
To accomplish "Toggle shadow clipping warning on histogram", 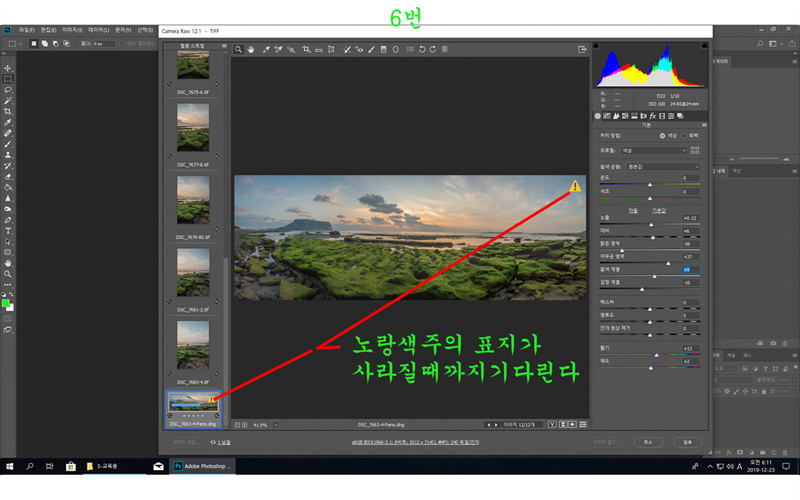I will pos(596,46).
